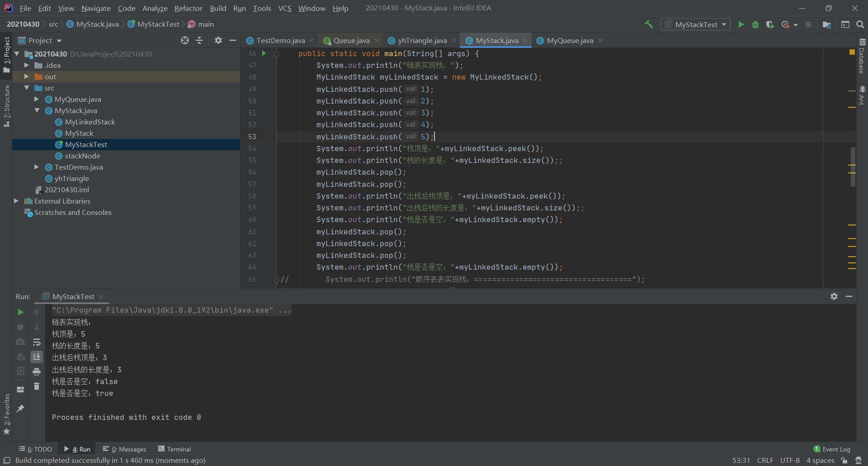Open the VCS menu
The height and width of the screenshot is (466, 868).
(x=284, y=8)
